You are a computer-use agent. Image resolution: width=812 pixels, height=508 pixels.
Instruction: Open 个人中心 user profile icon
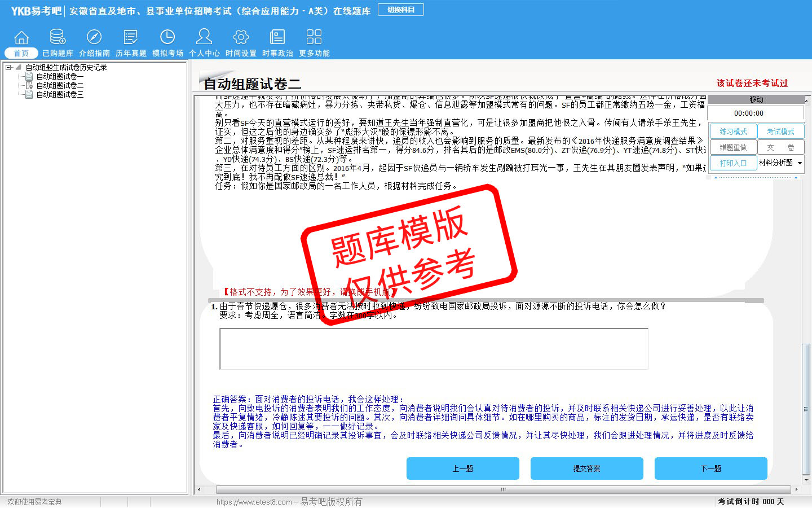[x=204, y=38]
